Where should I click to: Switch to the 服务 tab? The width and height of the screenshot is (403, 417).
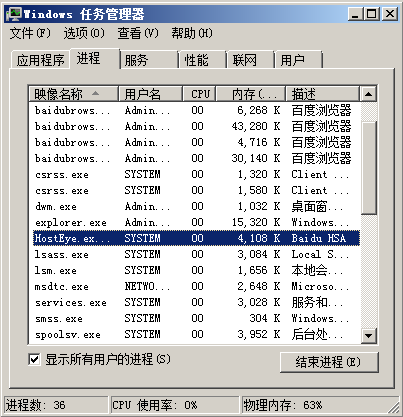pos(149,60)
